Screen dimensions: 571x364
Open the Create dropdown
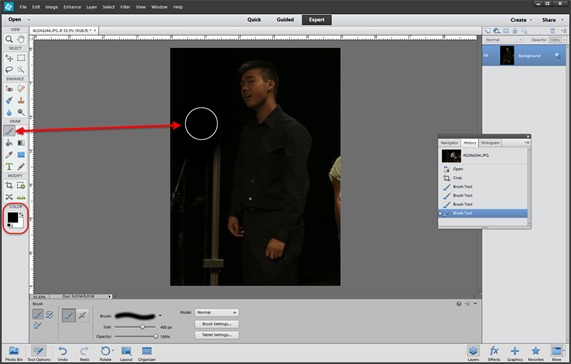pos(521,20)
